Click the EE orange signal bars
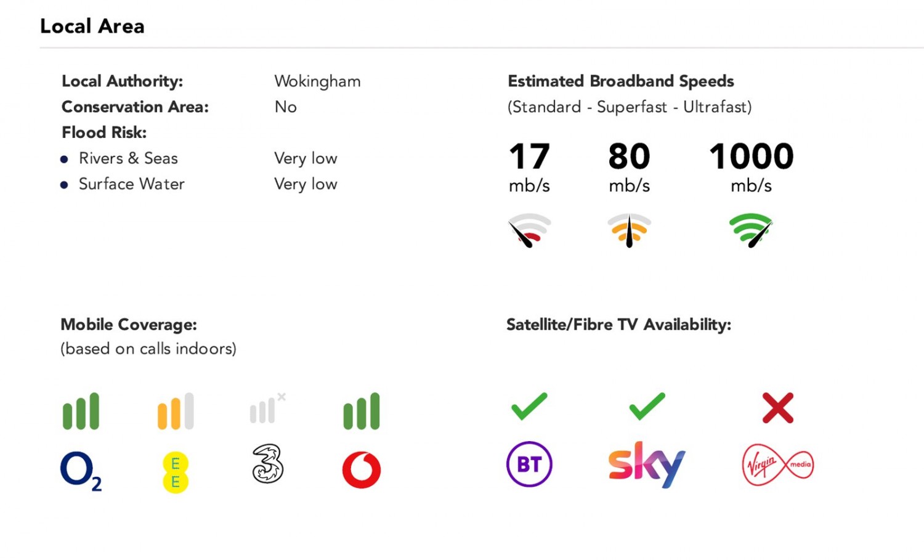 (x=176, y=411)
